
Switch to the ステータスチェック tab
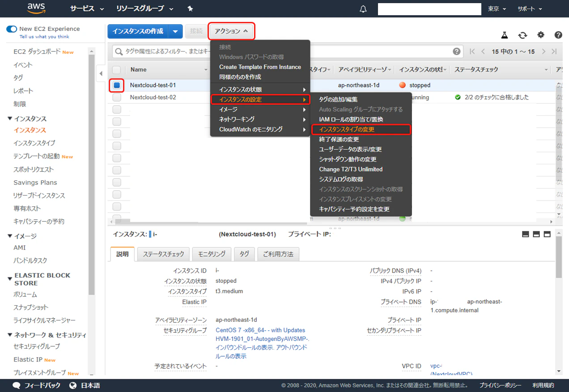(163, 254)
